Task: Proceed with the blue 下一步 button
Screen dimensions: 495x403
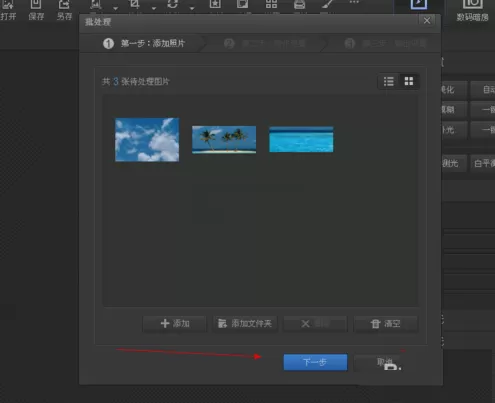Action: [315, 362]
